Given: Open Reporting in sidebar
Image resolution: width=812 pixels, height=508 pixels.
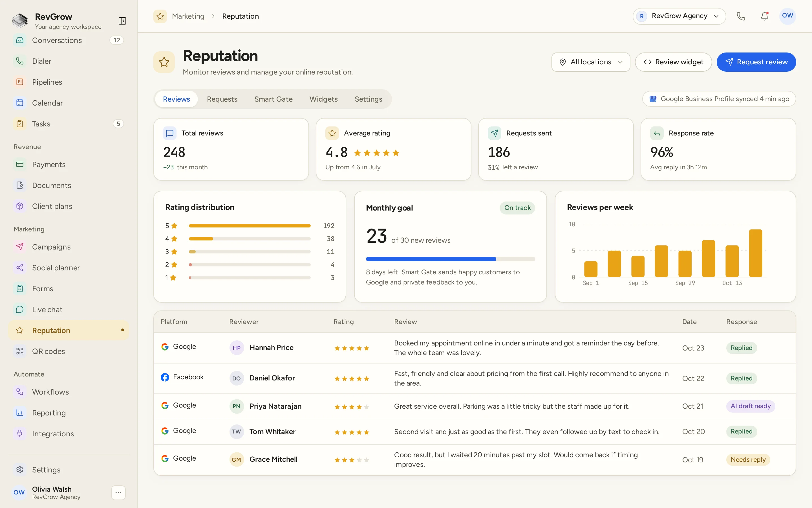Looking at the screenshot, I should click(69, 413).
